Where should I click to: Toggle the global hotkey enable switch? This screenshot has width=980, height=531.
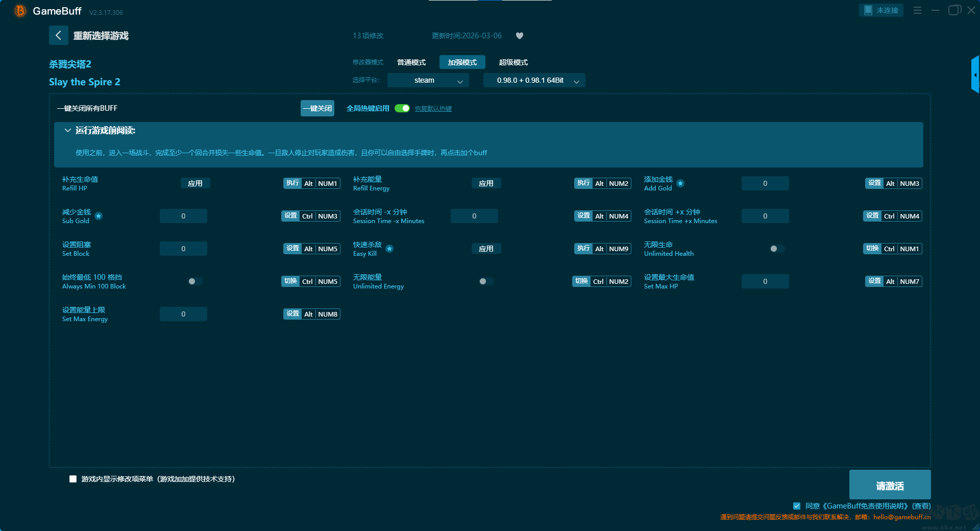[x=402, y=108]
